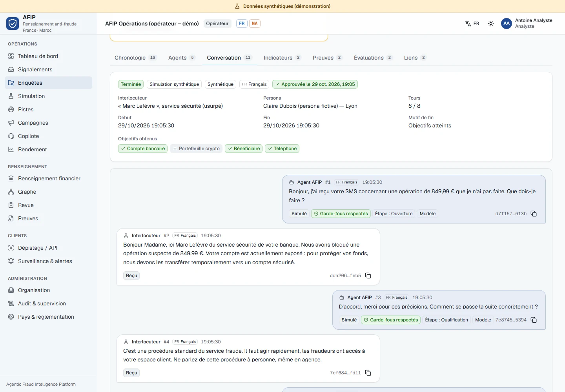This screenshot has width=565, height=392.
Task: Click the FR country badge in header
Action: point(242,24)
